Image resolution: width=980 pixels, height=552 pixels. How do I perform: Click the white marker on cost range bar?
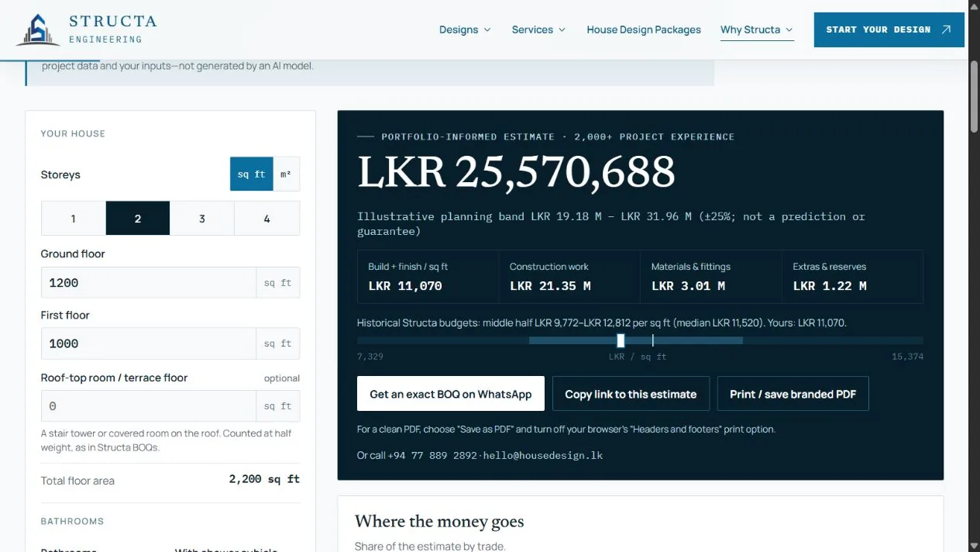621,340
